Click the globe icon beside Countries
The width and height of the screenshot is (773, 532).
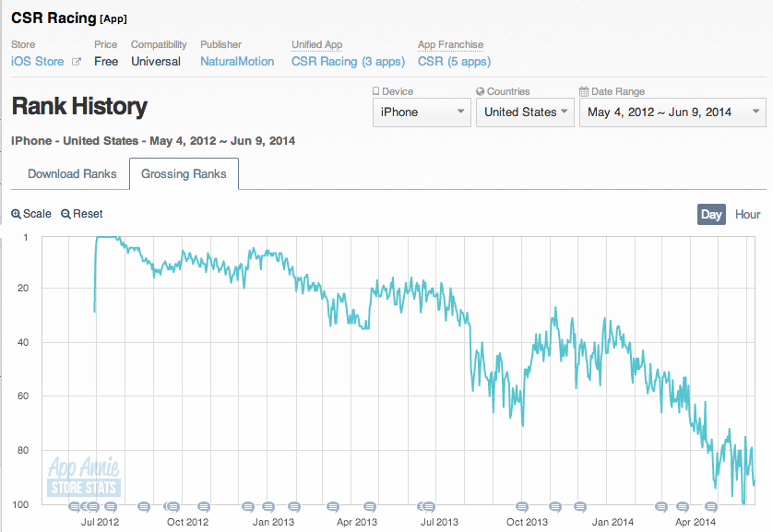tap(481, 91)
